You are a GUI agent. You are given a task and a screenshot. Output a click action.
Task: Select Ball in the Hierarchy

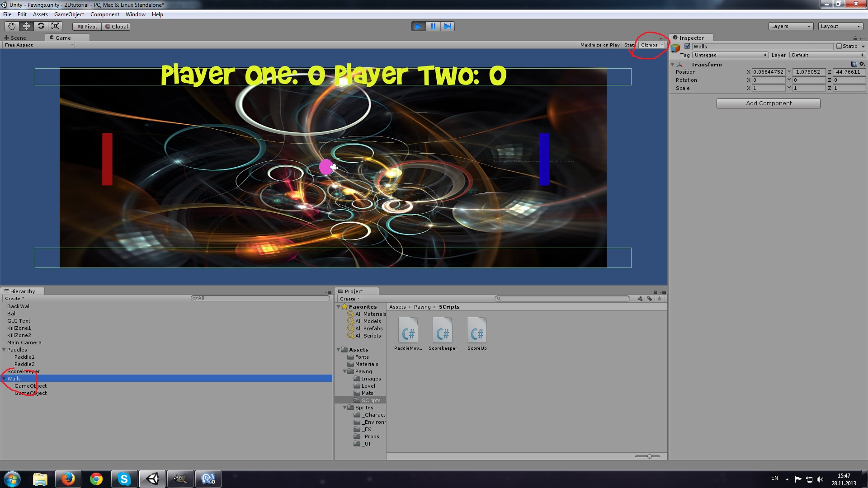pyautogui.click(x=12, y=314)
